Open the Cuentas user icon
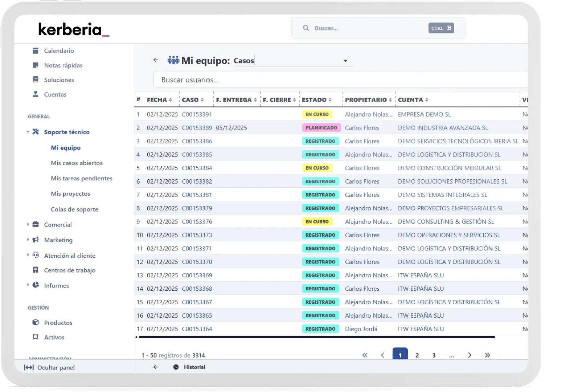This screenshot has height=392, width=578. click(36, 94)
